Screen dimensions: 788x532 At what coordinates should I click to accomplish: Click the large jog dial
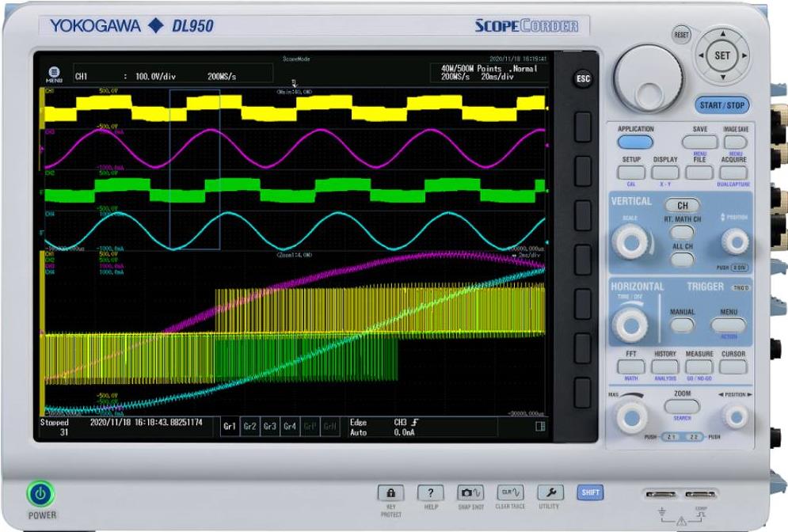[x=649, y=79]
